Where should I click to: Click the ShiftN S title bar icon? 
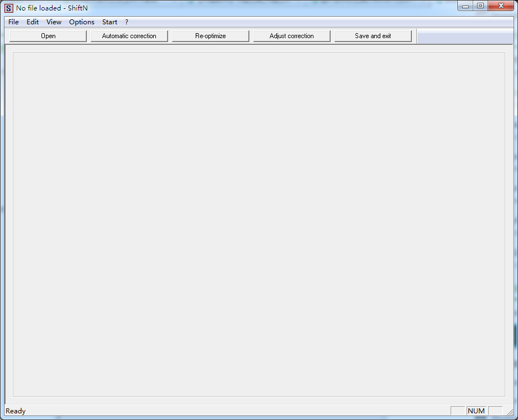(x=9, y=8)
